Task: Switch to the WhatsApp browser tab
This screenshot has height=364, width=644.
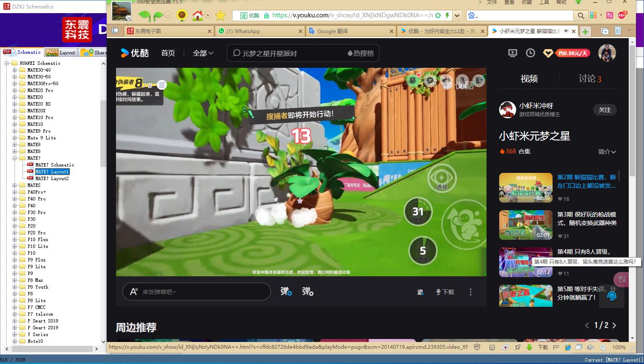Action: click(x=260, y=31)
